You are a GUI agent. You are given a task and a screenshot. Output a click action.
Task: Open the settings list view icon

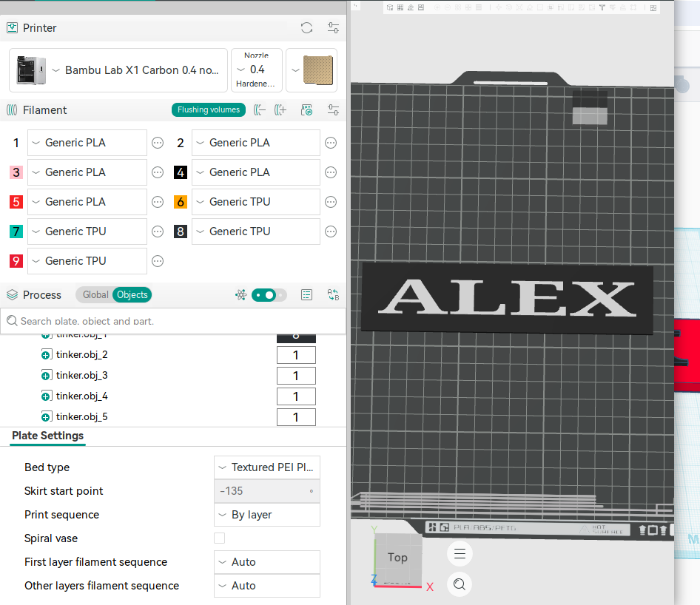pyautogui.click(x=306, y=295)
